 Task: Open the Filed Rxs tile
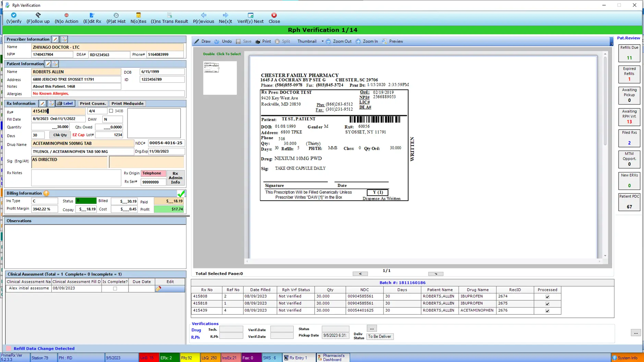point(629,138)
